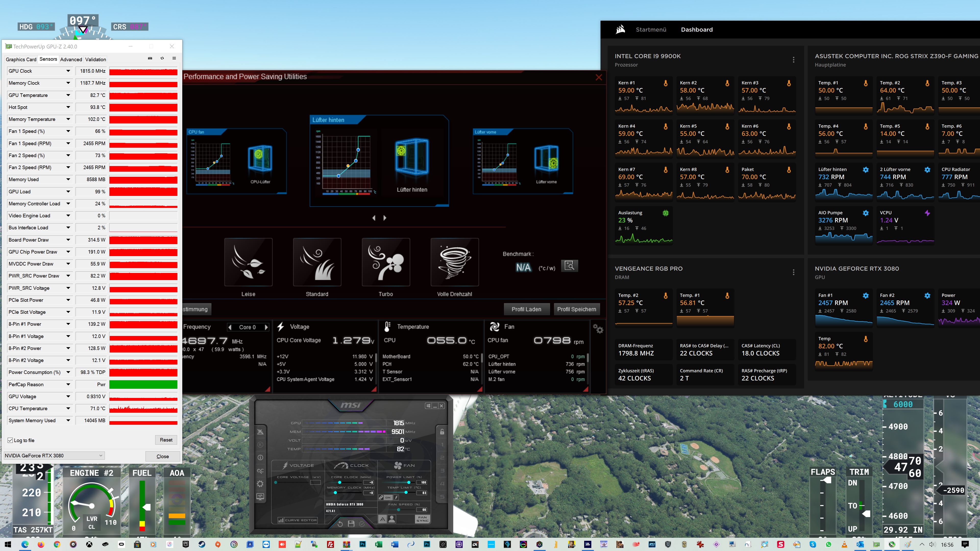This screenshot has height=551, width=980.
Task: Click Profil Laden button
Action: pyautogui.click(x=526, y=309)
